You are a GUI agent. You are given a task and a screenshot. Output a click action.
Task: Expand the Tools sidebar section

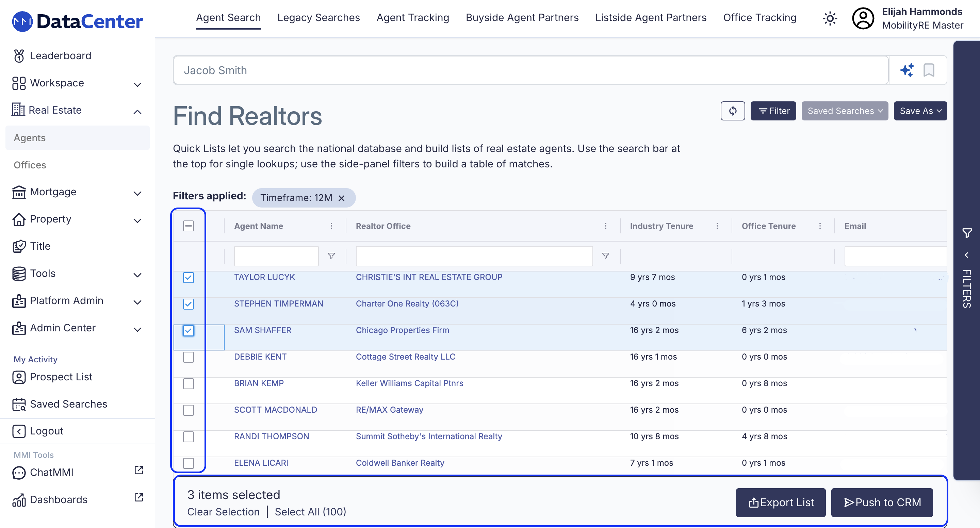pyautogui.click(x=138, y=275)
